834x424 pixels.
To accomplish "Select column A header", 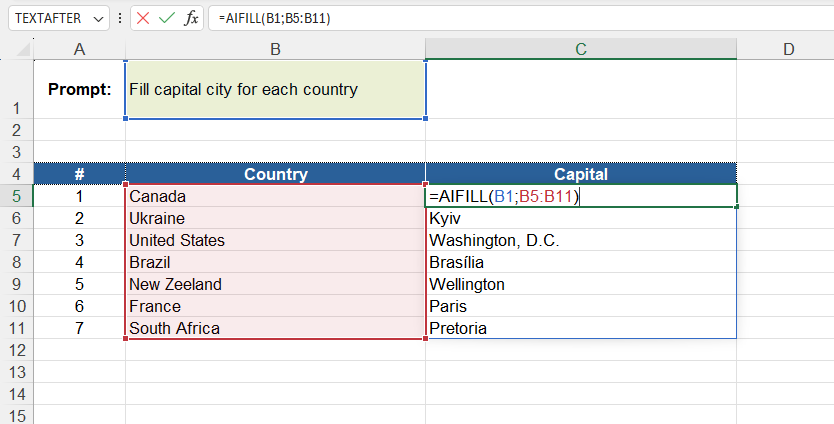I will pyautogui.click(x=79, y=49).
